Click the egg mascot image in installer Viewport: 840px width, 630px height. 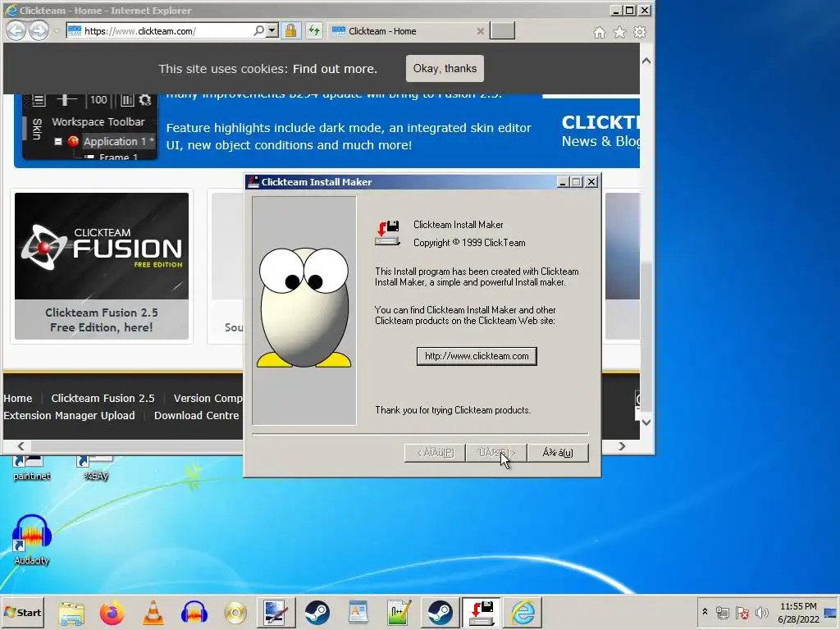point(304,308)
